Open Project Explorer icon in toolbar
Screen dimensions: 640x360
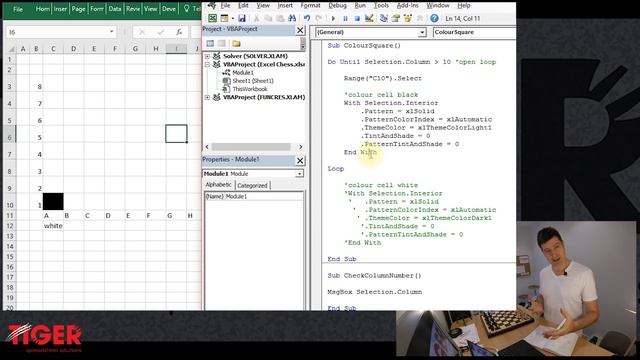tap(384, 18)
